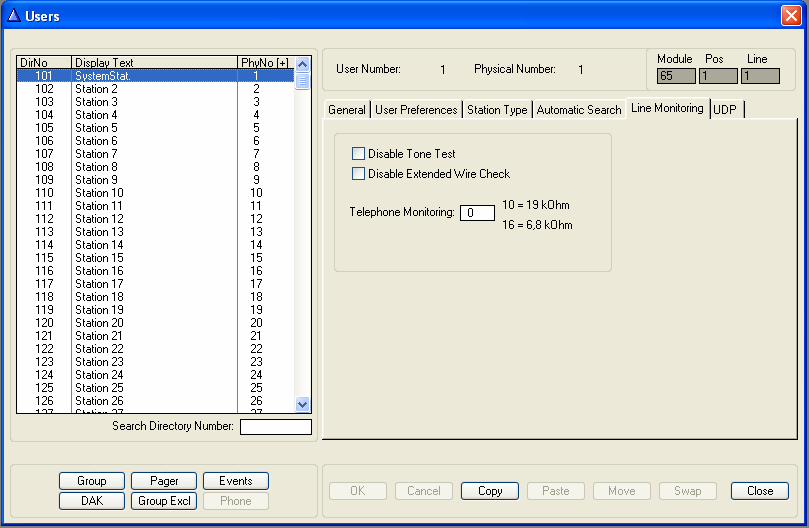Open the User Preferences tab
This screenshot has width=809, height=528.
416,110
